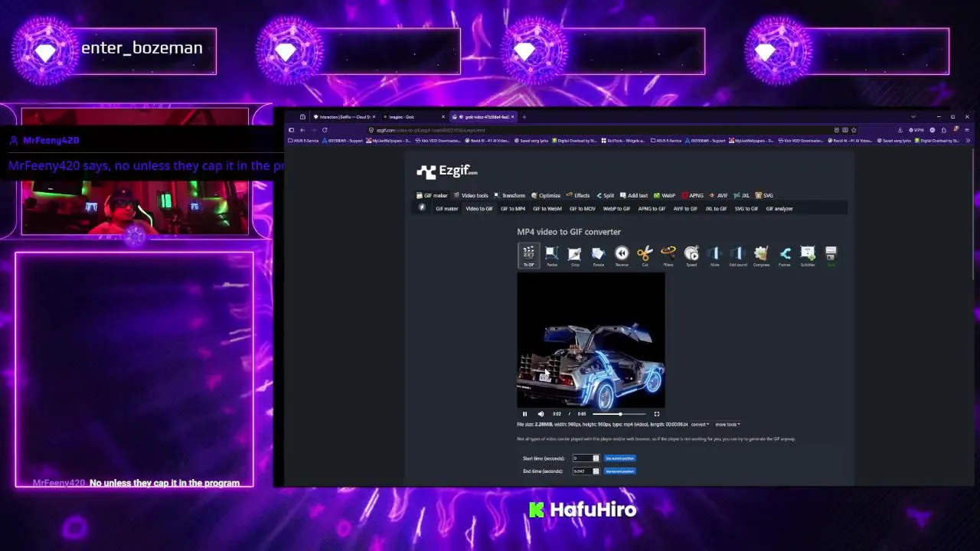Open the Crop video tool
980x551 pixels.
pos(575,256)
